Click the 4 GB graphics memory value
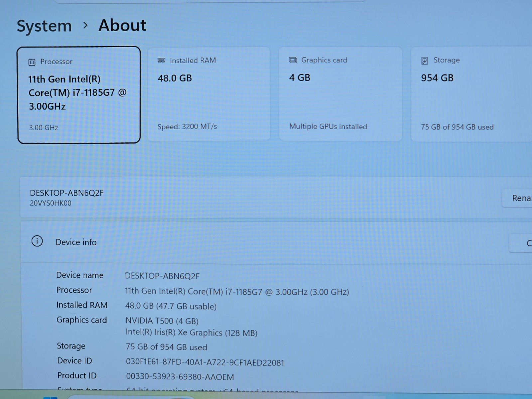 point(300,78)
